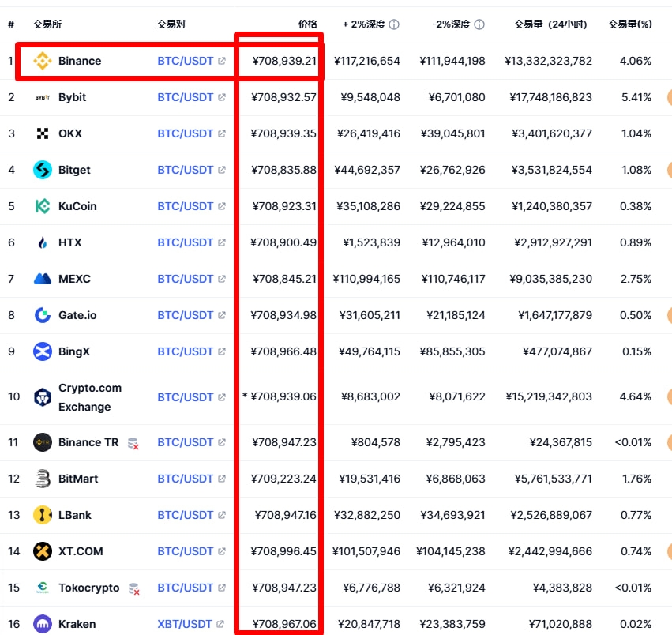672x635 pixels.
Task: Click the Gate.io exchange logo
Action: click(43, 315)
